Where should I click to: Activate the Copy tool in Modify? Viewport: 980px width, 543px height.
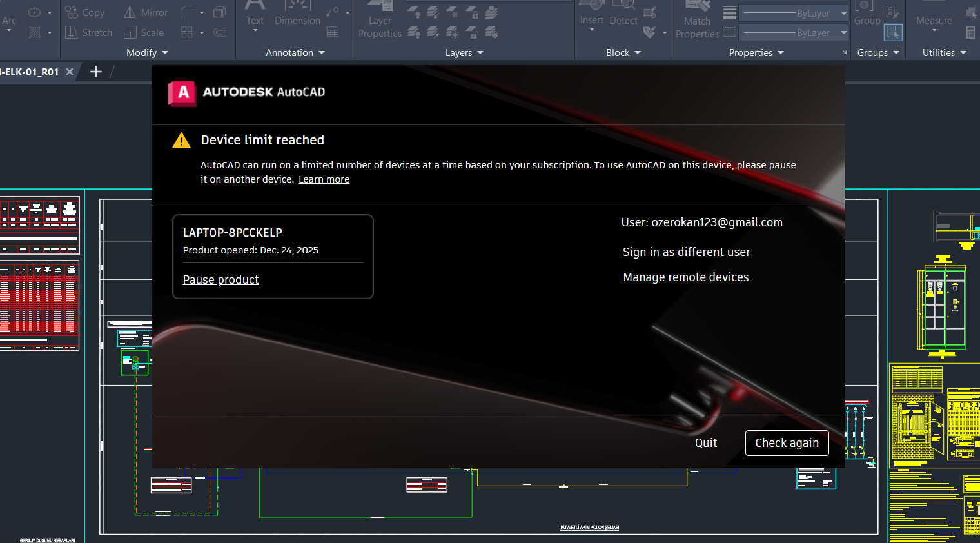(85, 13)
